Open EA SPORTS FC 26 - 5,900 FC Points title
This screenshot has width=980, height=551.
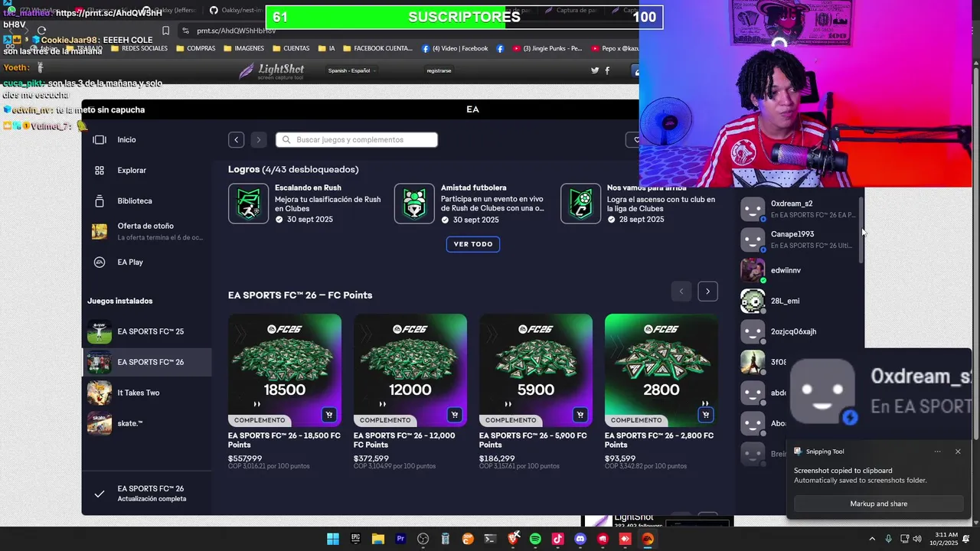[x=533, y=440]
